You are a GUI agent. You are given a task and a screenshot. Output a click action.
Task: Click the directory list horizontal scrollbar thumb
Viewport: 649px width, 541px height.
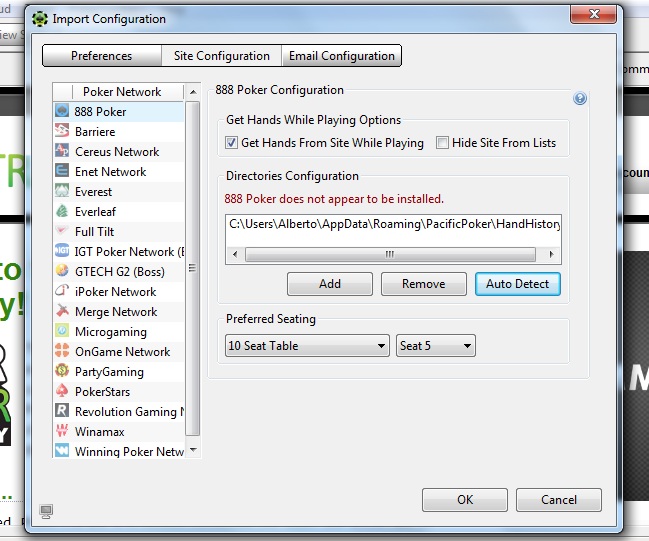pos(390,254)
